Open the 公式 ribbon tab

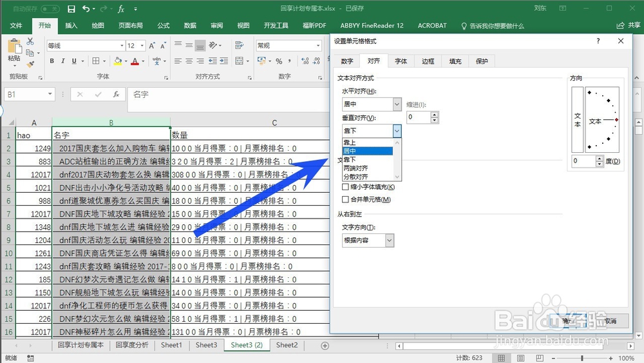point(163,26)
